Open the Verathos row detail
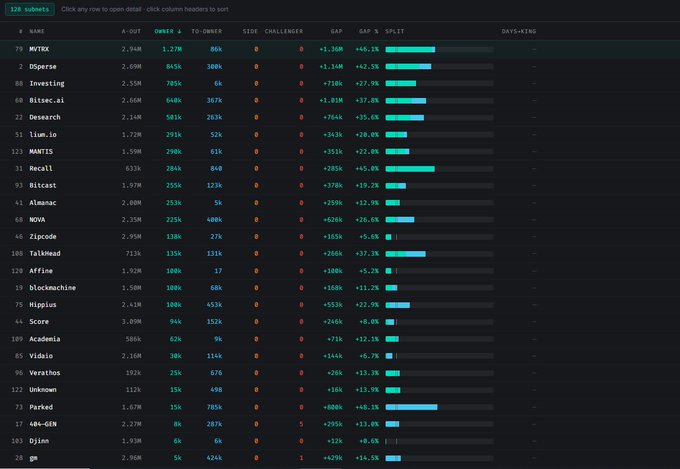Viewport: 680px width, 469px height. click(340, 373)
